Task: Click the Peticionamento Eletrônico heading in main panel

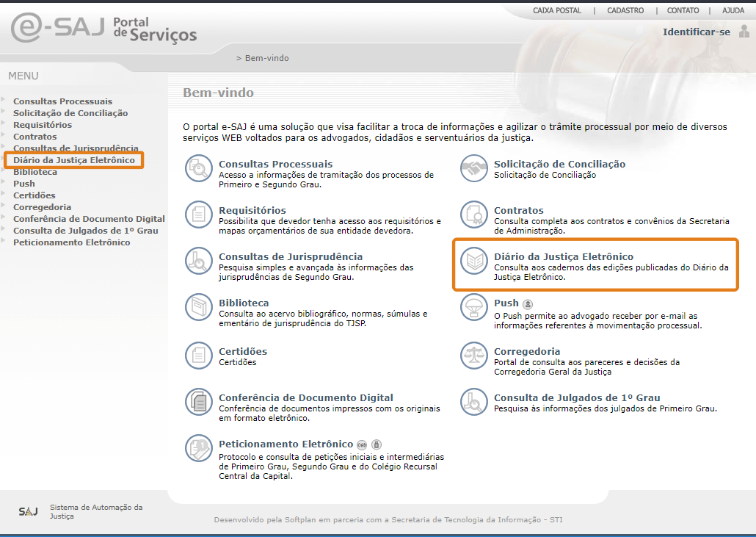Action: 286,444
